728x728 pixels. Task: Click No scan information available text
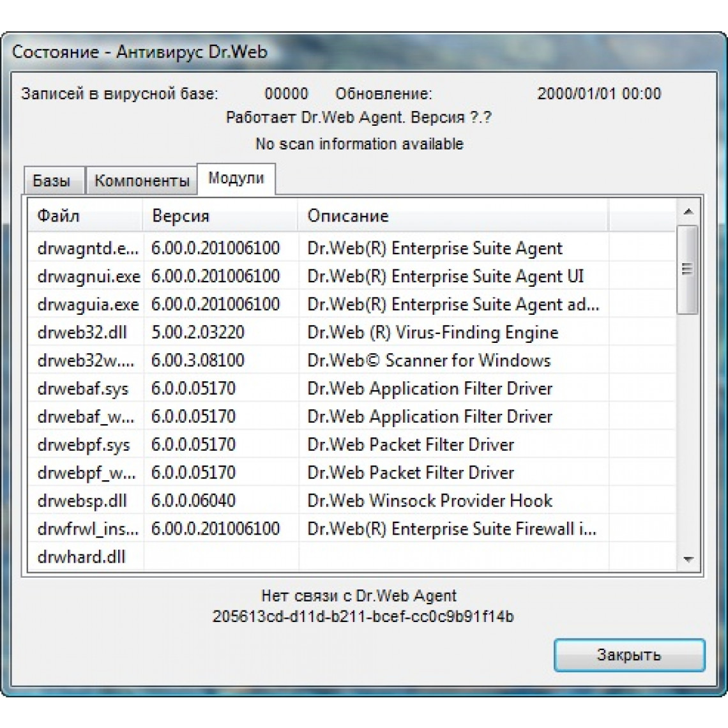click(360, 144)
